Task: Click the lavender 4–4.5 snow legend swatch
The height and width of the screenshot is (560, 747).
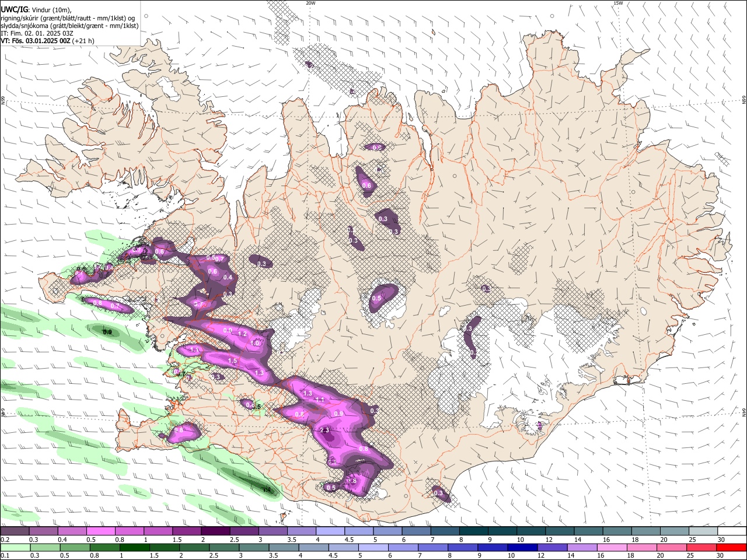Action: (x=330, y=531)
